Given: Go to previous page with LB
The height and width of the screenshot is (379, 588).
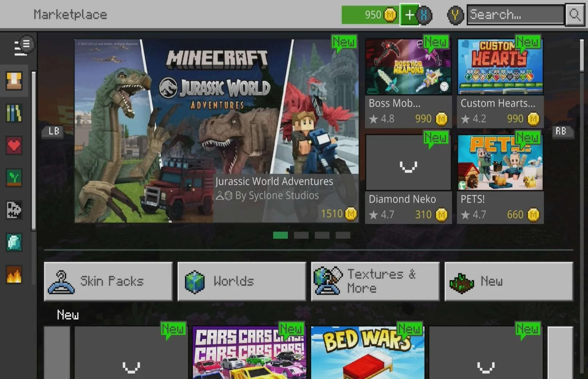Looking at the screenshot, I should coord(54,131).
